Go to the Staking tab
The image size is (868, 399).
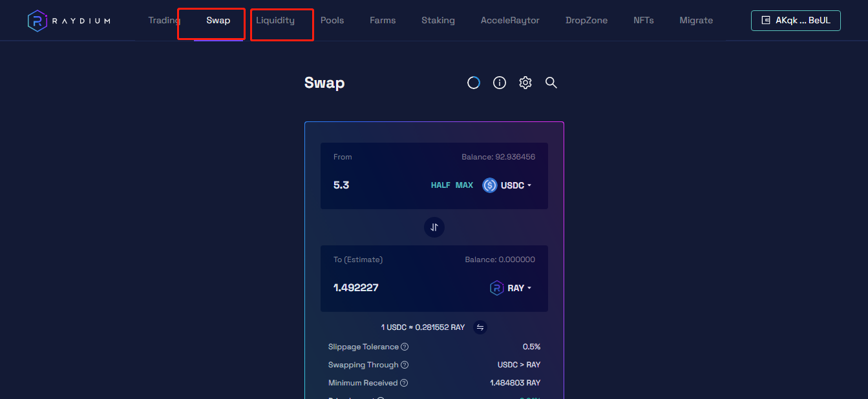tap(438, 20)
